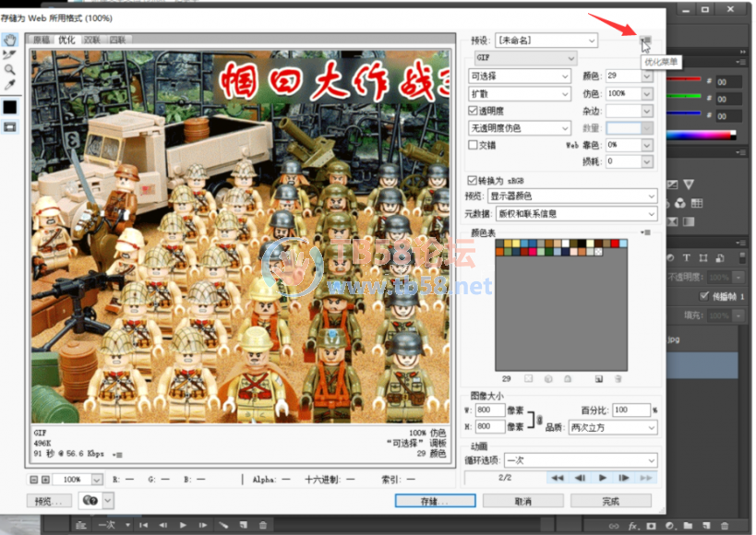The width and height of the screenshot is (756, 535).
Task: Click the duplicate frame icon in Photoshop timeline
Action: pyautogui.click(x=244, y=525)
